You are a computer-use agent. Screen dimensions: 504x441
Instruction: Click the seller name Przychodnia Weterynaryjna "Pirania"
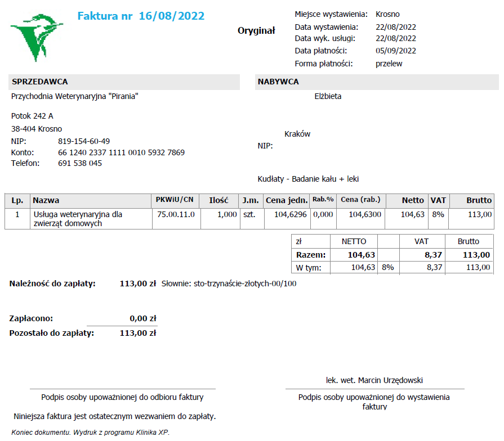(x=75, y=96)
